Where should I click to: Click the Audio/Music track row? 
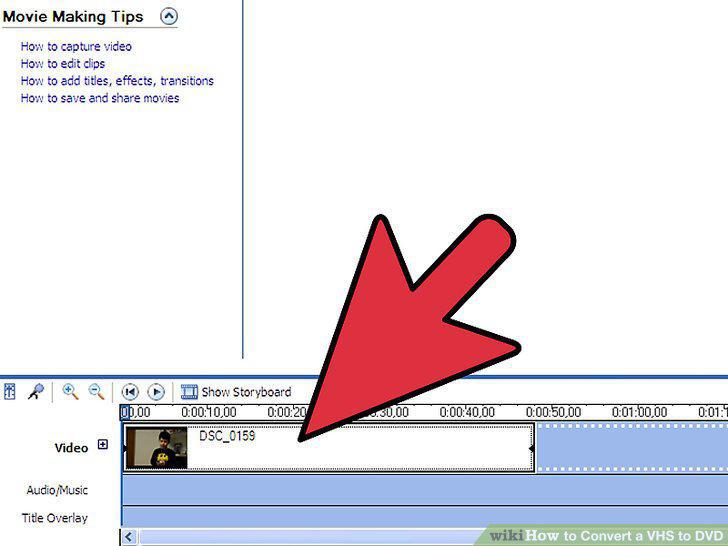point(424,490)
